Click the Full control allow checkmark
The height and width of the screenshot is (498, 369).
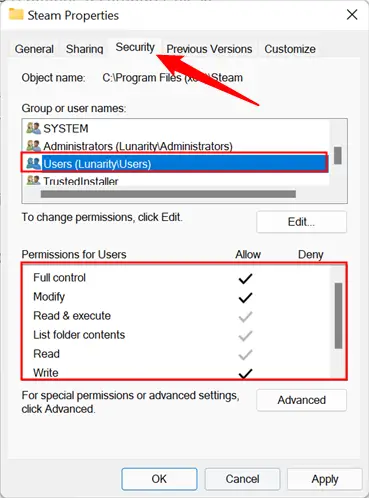point(245,278)
